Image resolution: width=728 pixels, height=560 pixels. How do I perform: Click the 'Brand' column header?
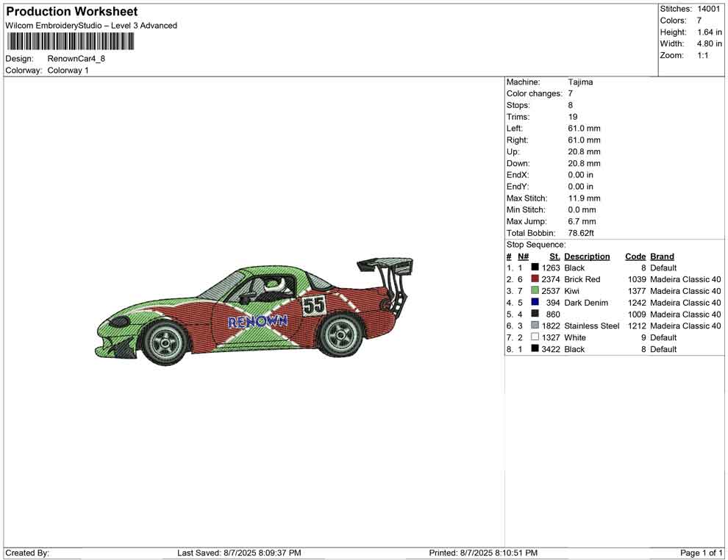(662, 256)
